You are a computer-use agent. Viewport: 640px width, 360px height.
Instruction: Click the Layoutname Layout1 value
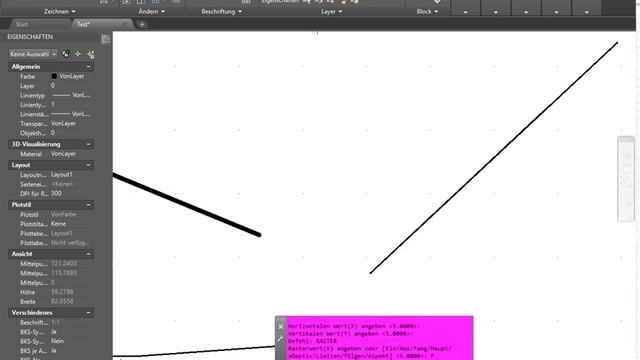[x=62, y=175]
